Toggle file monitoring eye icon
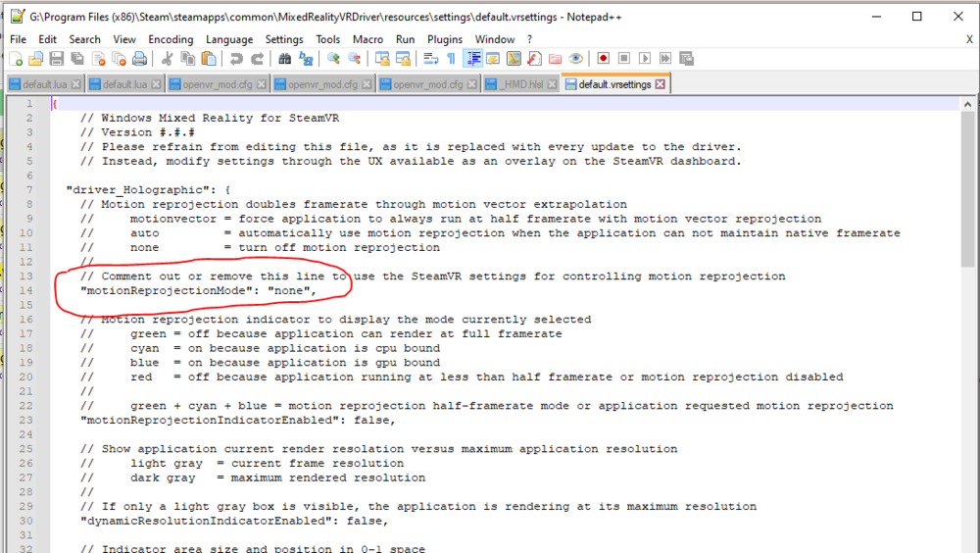980x553 pixels. (x=575, y=59)
